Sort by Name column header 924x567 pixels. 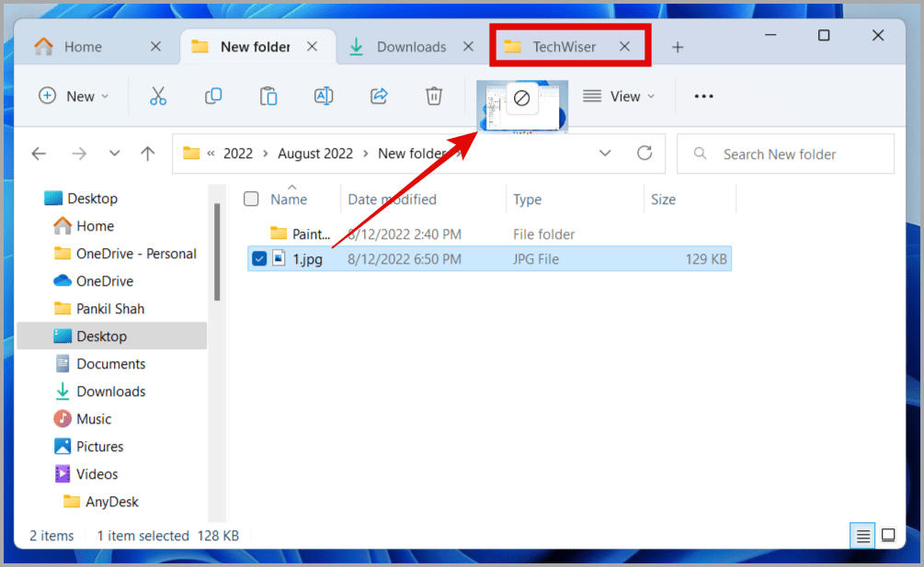point(289,199)
